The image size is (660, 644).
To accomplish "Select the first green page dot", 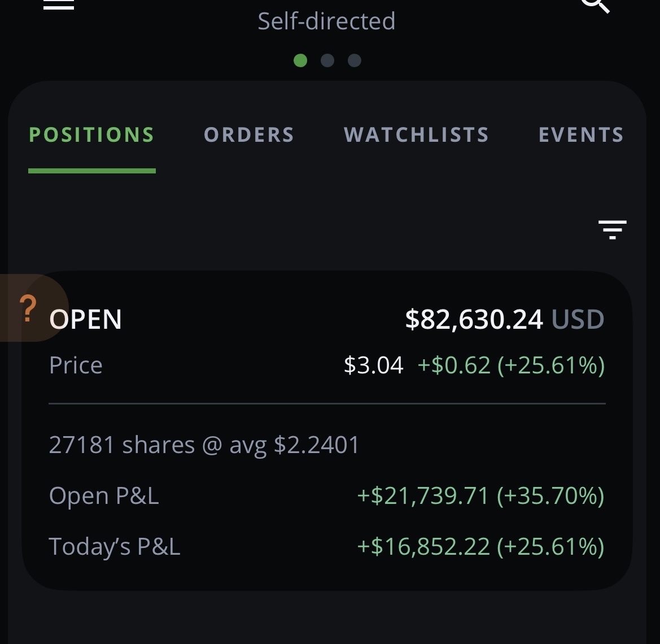I will [x=300, y=60].
